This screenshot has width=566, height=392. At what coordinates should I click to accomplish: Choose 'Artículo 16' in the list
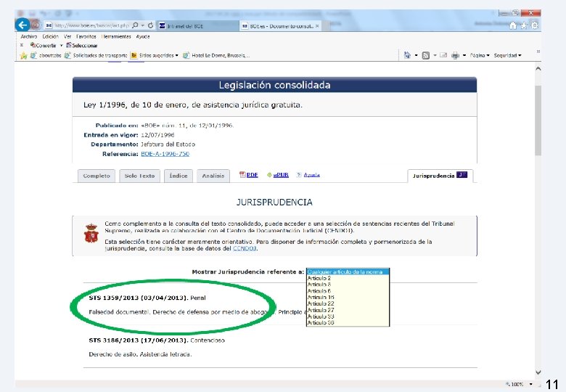pos(348,298)
